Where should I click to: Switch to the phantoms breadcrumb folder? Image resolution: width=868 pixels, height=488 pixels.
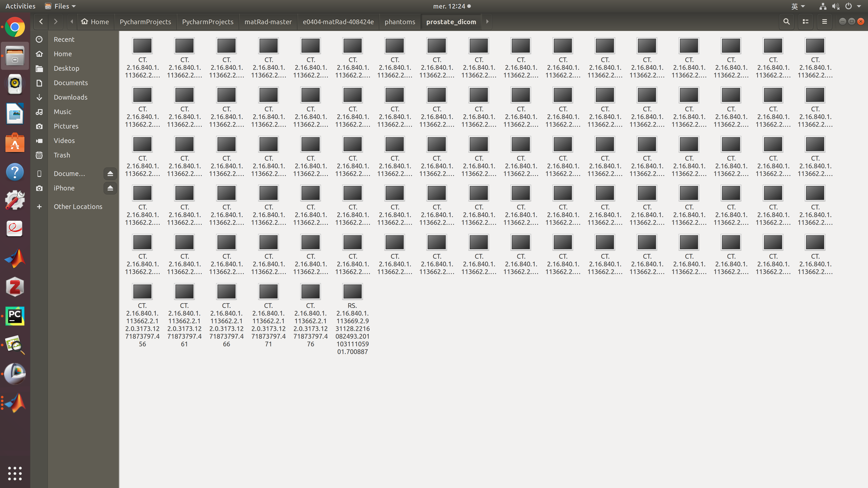400,21
